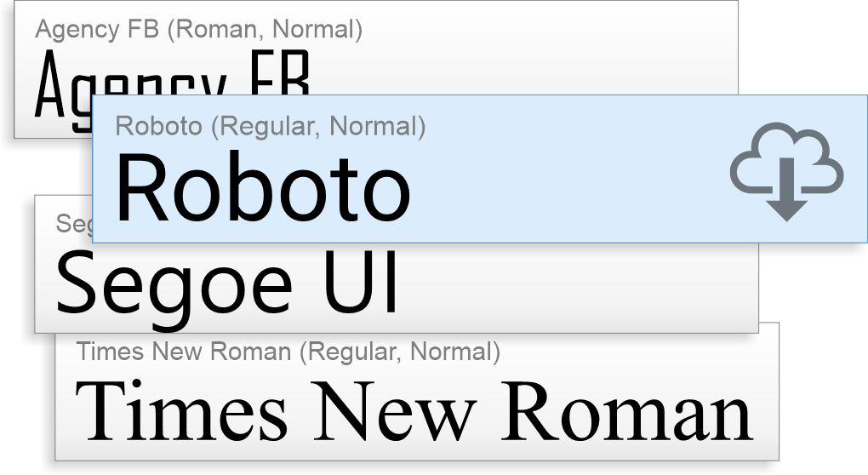Click the partially hidden "Seg" caption

pos(74,224)
